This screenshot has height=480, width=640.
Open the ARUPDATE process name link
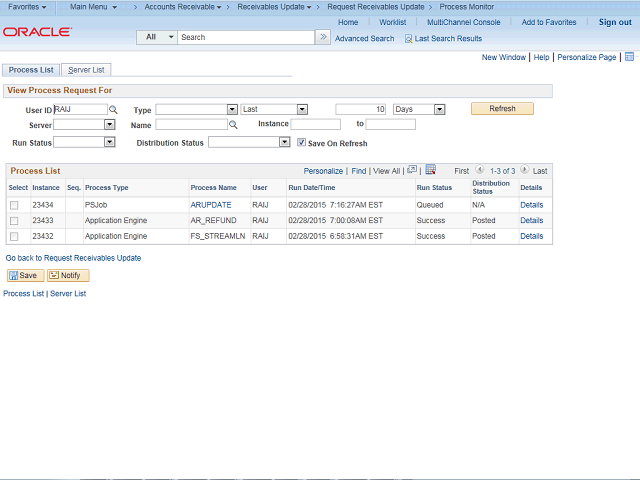[x=211, y=205]
